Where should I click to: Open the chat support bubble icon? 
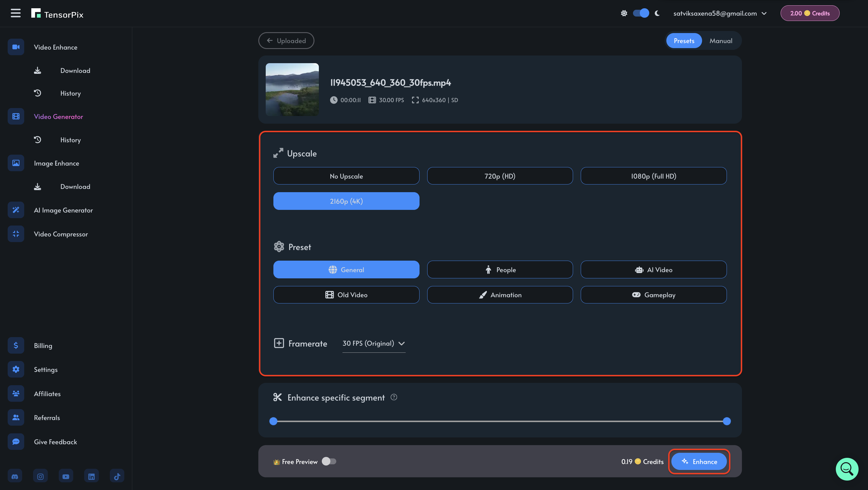[846, 468]
